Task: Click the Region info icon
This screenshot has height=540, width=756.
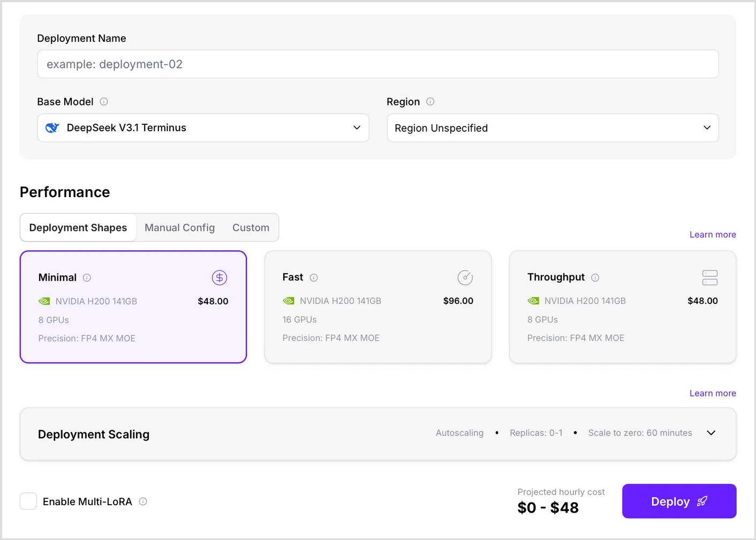Action: tap(430, 102)
